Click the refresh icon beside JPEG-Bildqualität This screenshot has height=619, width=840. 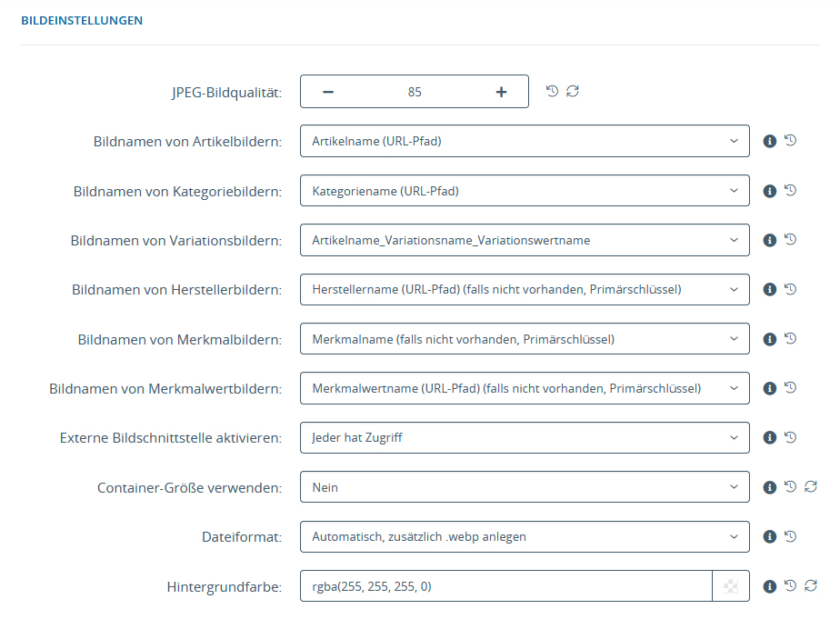573,91
